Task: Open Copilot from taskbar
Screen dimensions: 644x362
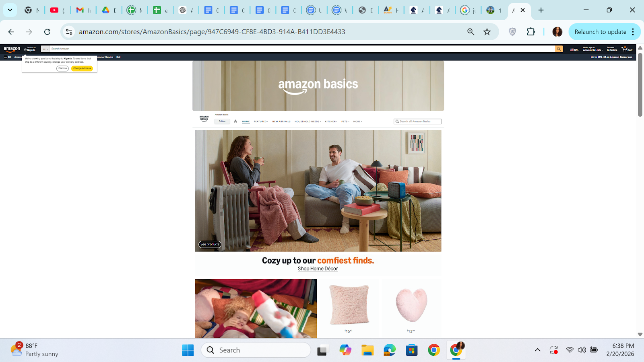Action: (345, 350)
